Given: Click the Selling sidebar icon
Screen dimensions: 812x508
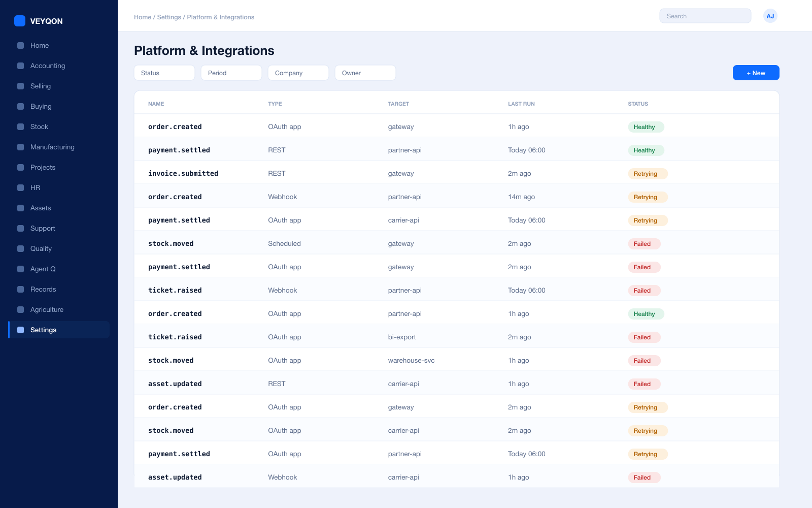Looking at the screenshot, I should 21,86.
